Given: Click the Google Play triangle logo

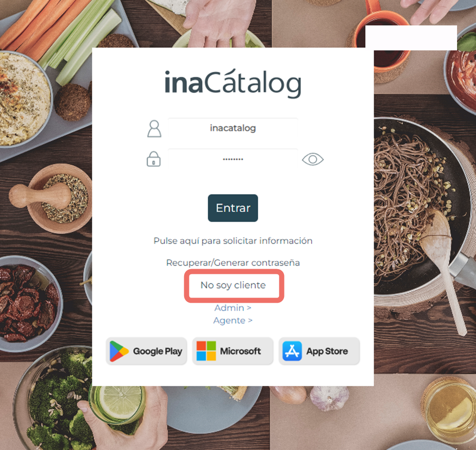Looking at the screenshot, I should click(x=119, y=351).
